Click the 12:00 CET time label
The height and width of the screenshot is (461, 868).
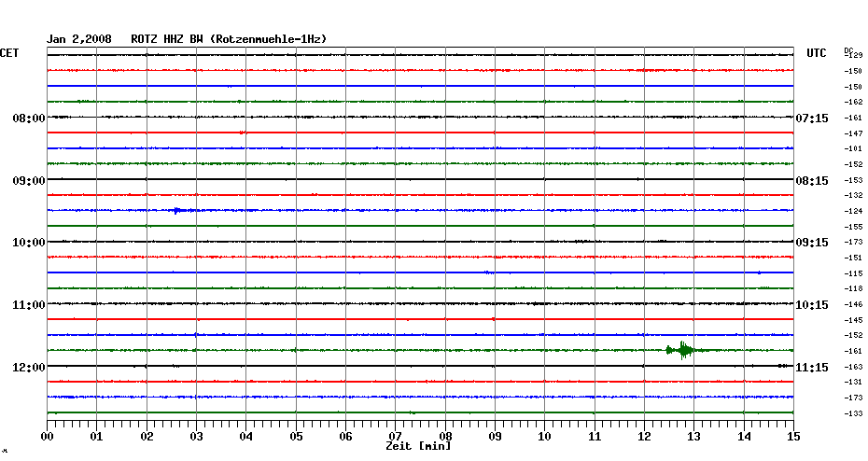coord(29,368)
